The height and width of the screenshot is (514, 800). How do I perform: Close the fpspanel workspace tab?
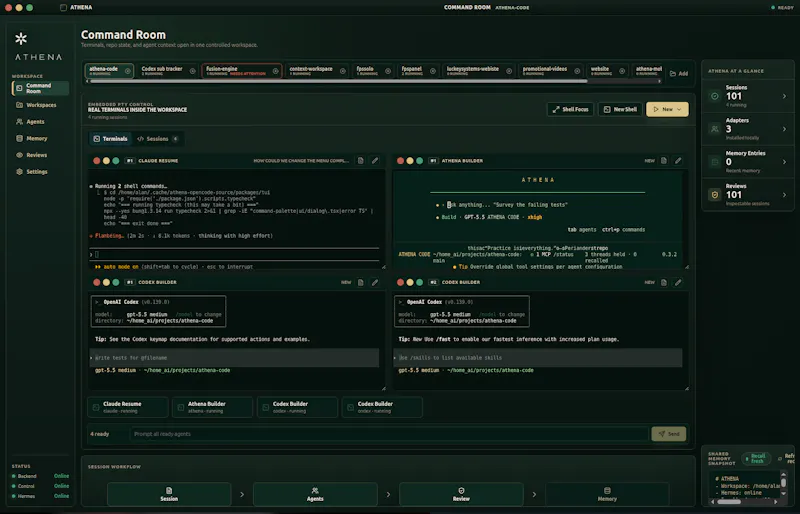(x=433, y=71)
